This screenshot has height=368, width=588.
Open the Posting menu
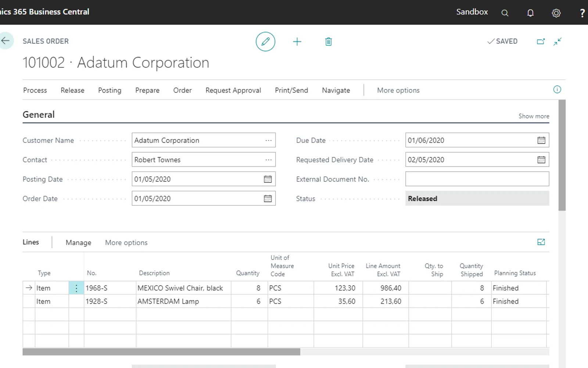pyautogui.click(x=110, y=90)
